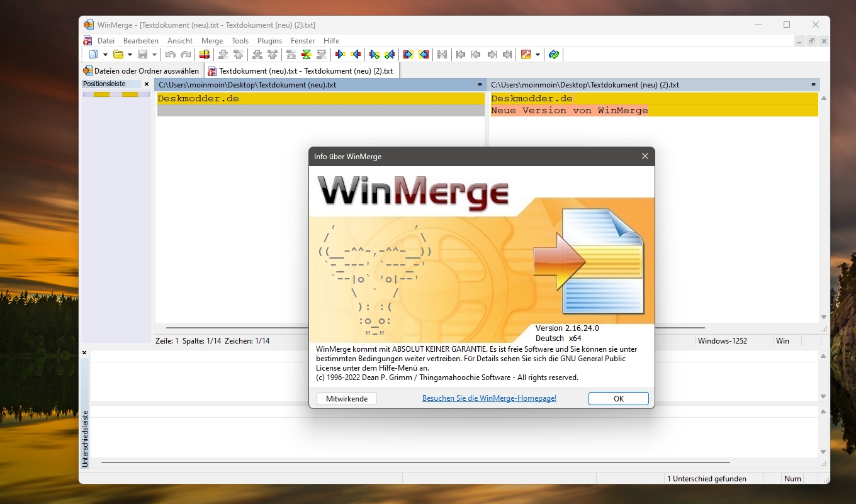Click the Copy all to right icon
This screenshot has height=504, width=856.
[408, 55]
